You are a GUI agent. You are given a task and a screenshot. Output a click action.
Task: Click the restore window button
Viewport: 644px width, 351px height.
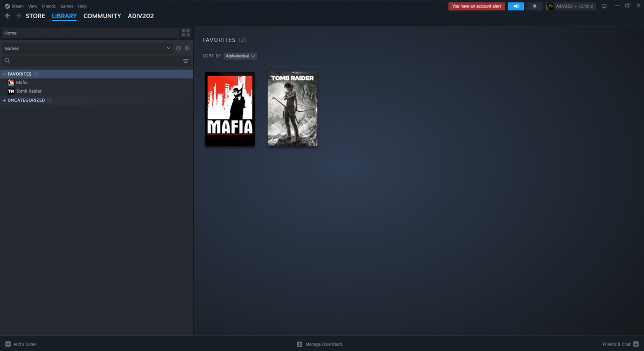pos(628,6)
